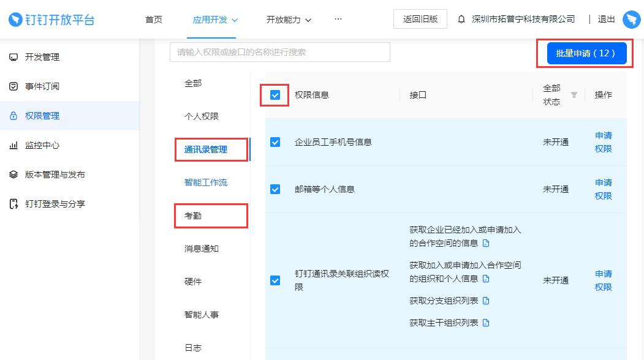Expand the 开放能力 dropdown menu
644x360 pixels.
point(289,20)
